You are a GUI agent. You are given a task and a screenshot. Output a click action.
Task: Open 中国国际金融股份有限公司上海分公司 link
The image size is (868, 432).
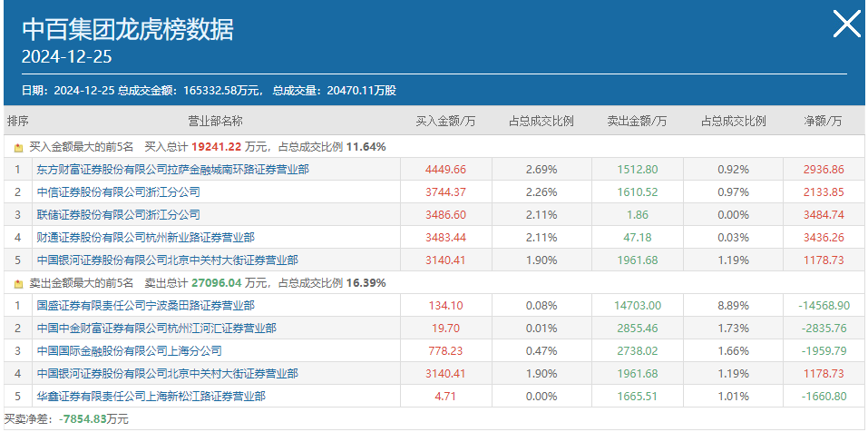(129, 350)
